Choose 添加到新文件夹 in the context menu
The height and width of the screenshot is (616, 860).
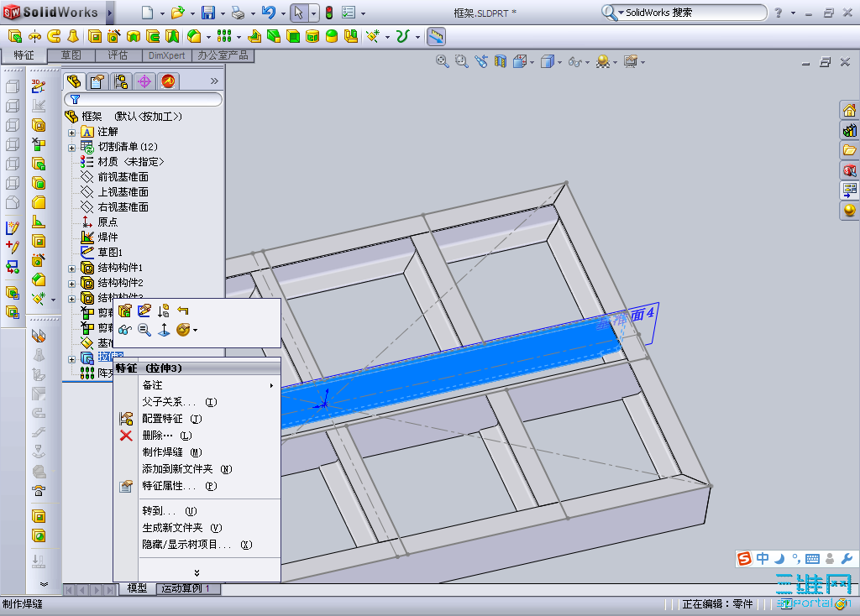198,469
